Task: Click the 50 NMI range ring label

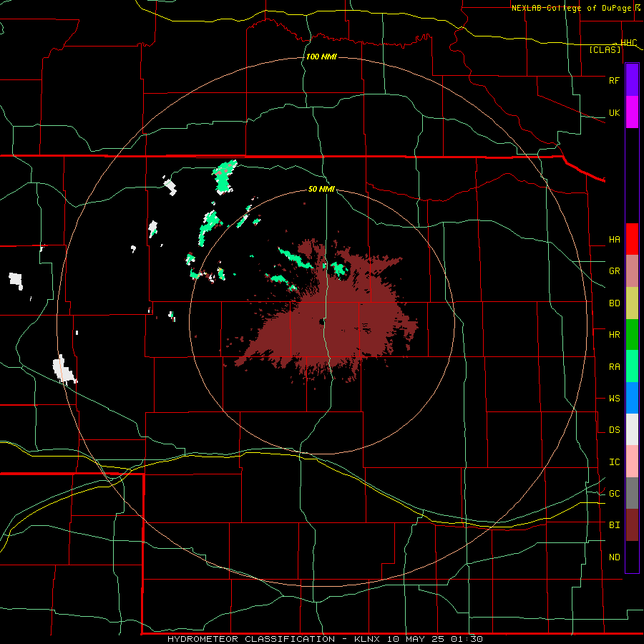Action: pos(321,189)
